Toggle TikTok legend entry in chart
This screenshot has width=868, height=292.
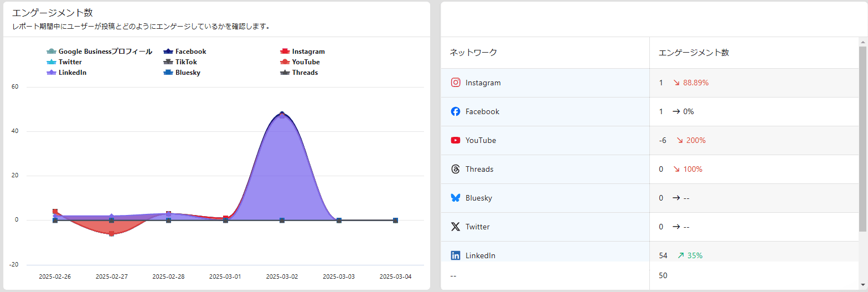pyautogui.click(x=180, y=62)
